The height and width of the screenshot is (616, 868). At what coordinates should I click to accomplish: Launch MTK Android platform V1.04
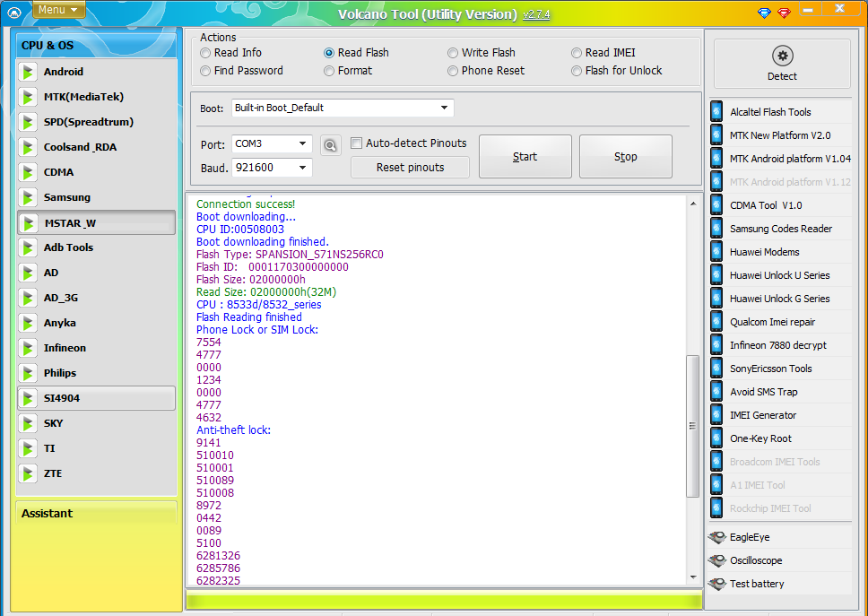[780, 159]
